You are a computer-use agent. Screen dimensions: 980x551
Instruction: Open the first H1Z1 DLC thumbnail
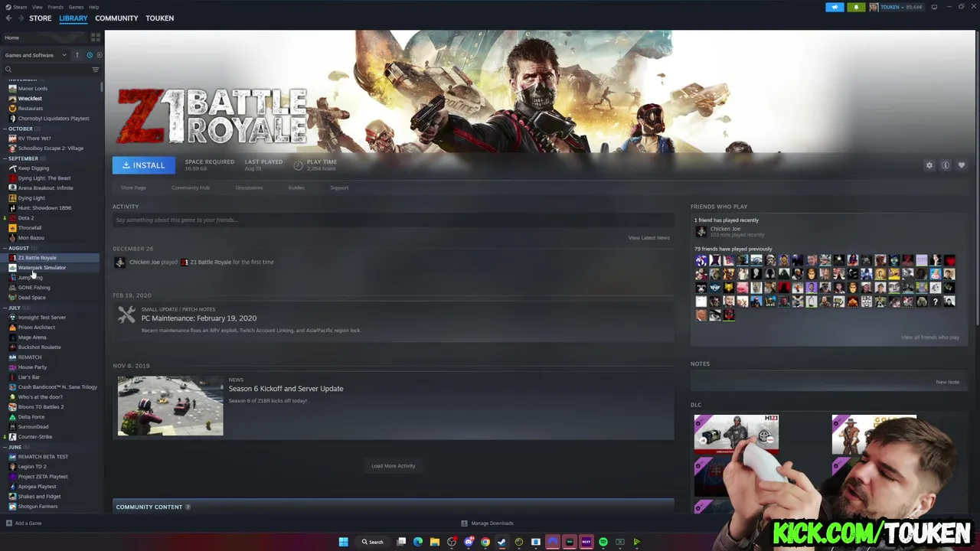click(736, 433)
